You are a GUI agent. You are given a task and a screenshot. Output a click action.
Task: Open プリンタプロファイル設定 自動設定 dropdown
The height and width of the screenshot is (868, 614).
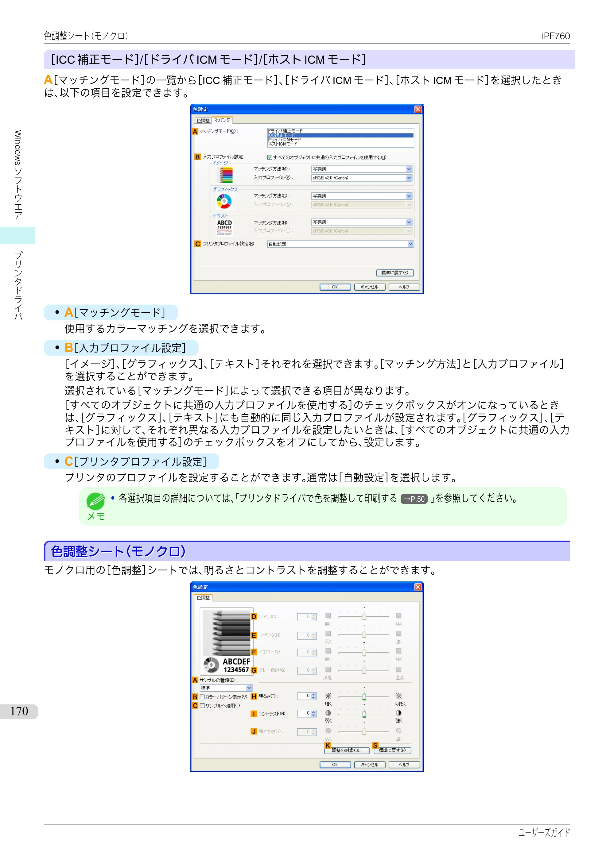pos(340,244)
